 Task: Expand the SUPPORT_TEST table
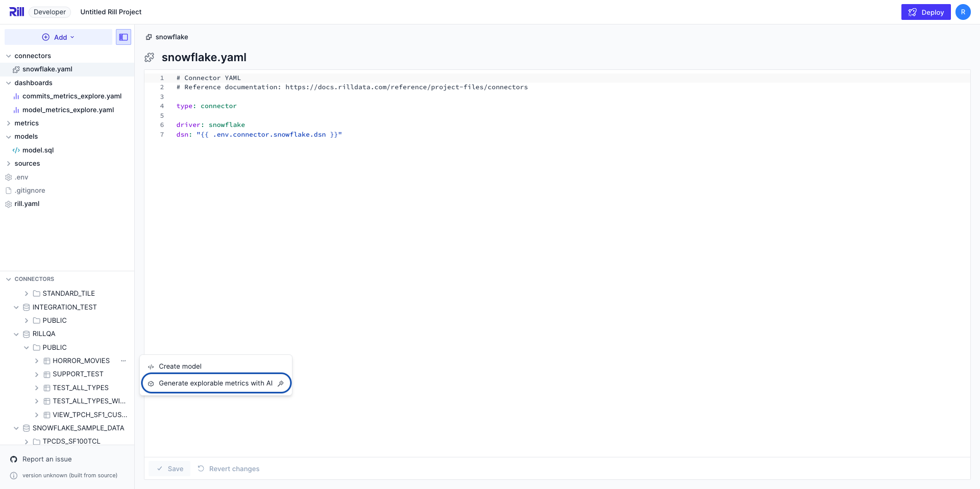tap(36, 374)
